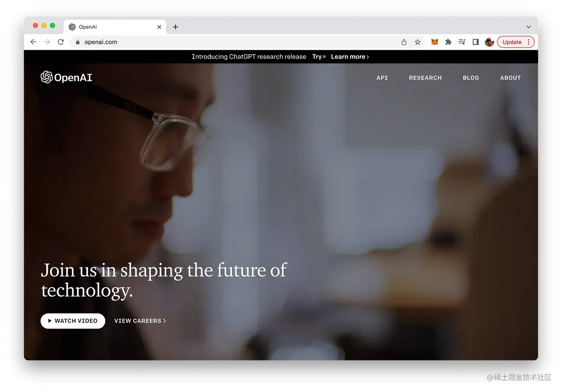This screenshot has height=392, width=562.
Task: Toggle the browser side panel
Action: pyautogui.click(x=476, y=42)
